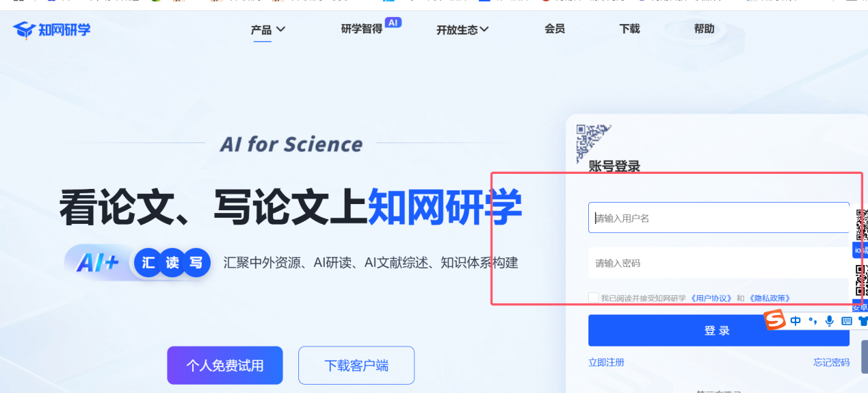The image size is (868, 393).
Task: Go to the 下载 page
Action: tap(629, 29)
